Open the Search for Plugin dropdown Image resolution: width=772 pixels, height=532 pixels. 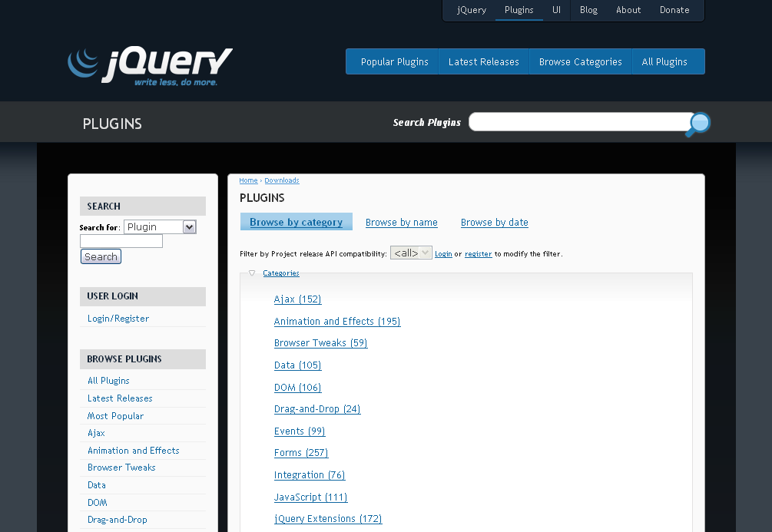pyautogui.click(x=160, y=227)
